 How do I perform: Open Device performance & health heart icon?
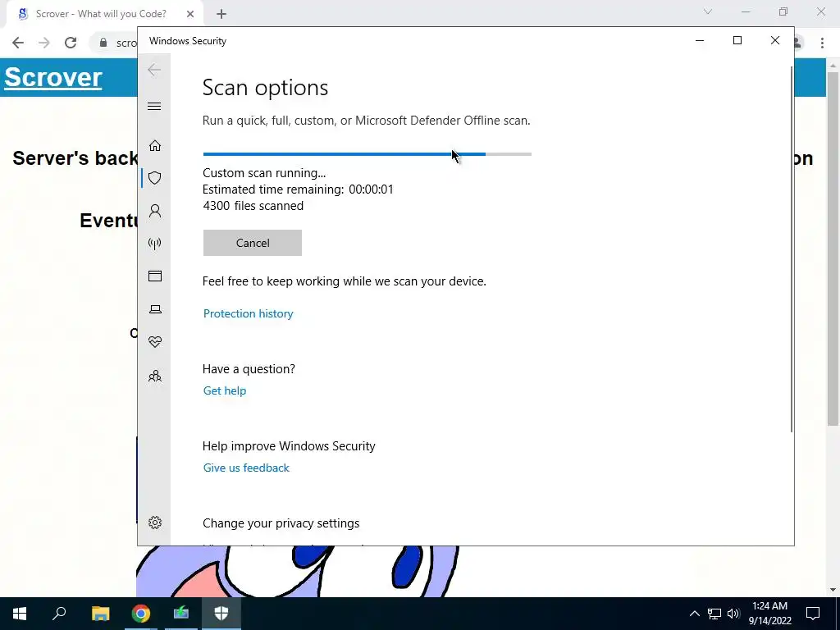[155, 342]
